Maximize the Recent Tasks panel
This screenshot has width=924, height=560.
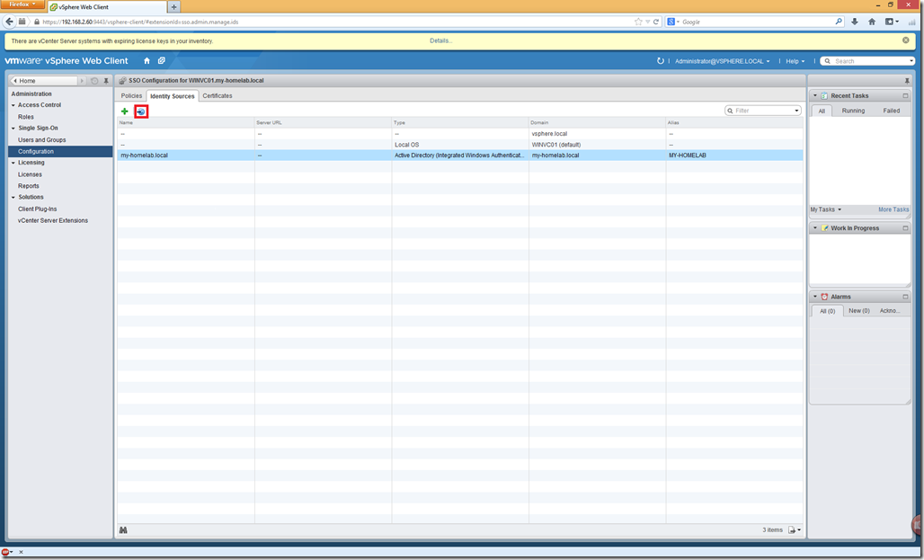coord(905,95)
